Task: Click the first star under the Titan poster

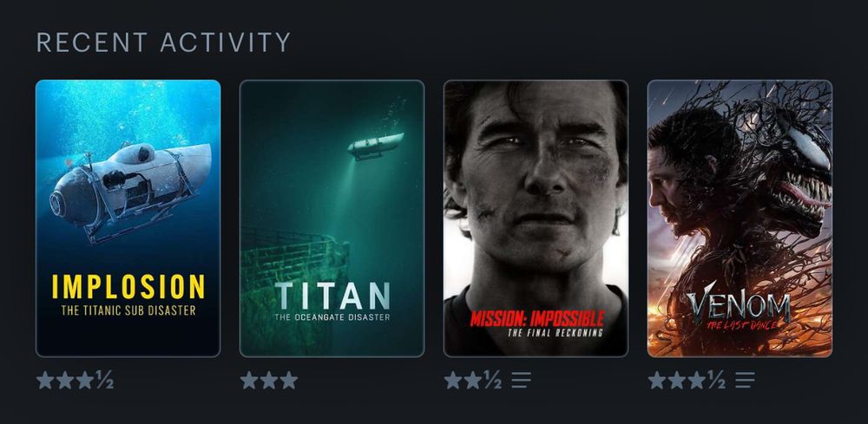Action: pyautogui.click(x=249, y=380)
